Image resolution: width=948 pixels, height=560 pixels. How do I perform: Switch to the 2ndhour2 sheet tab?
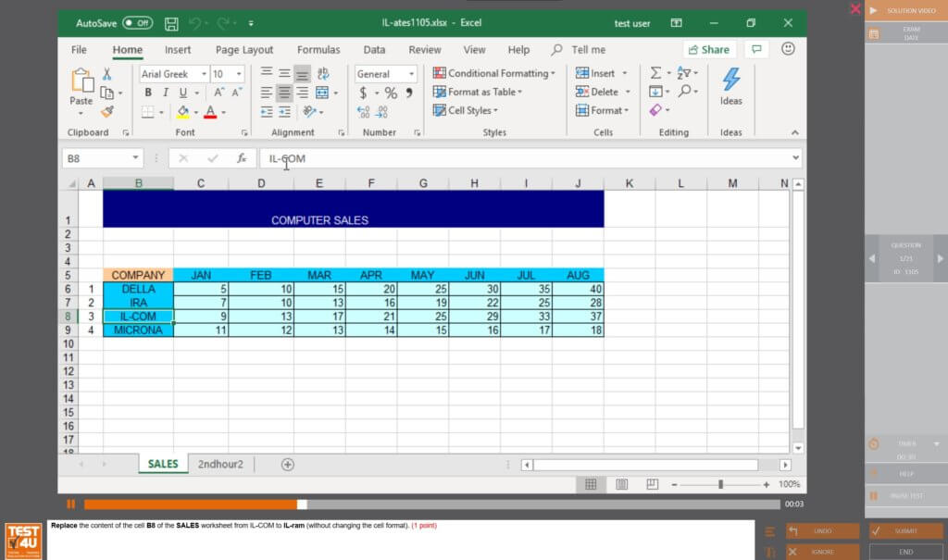[220, 465]
